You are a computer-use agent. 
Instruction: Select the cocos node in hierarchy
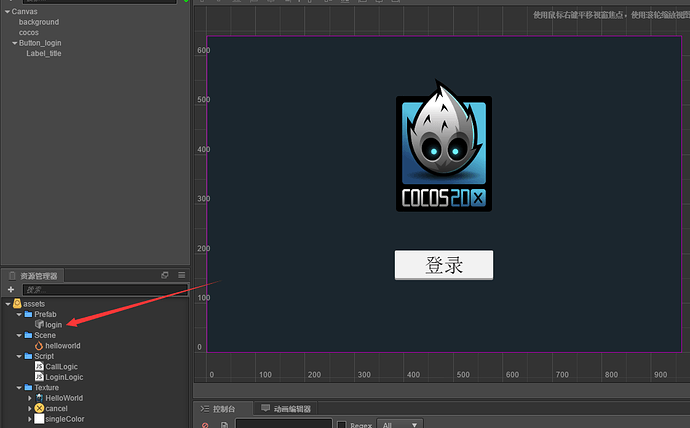(29, 33)
